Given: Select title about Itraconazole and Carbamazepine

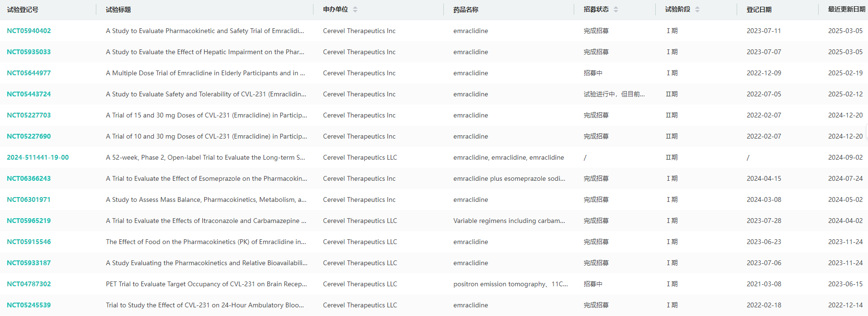Looking at the screenshot, I should click(x=206, y=221).
